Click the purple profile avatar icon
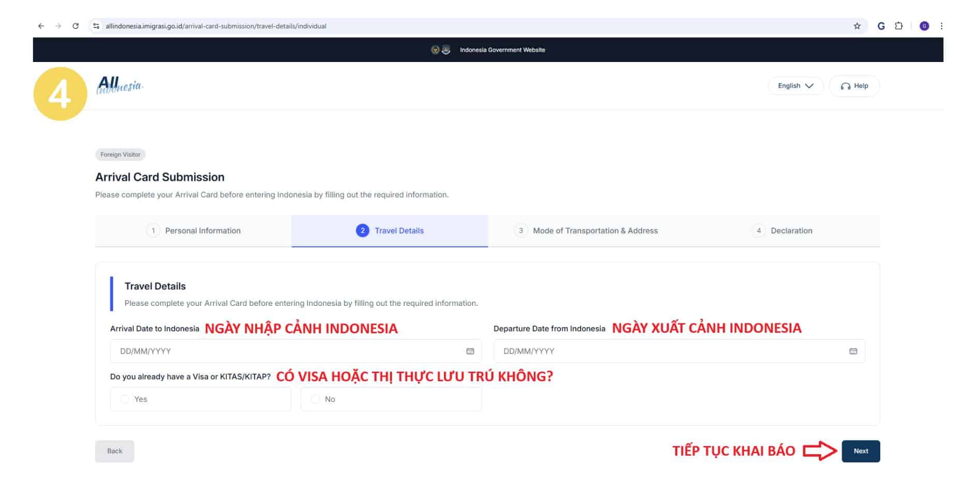 click(924, 26)
